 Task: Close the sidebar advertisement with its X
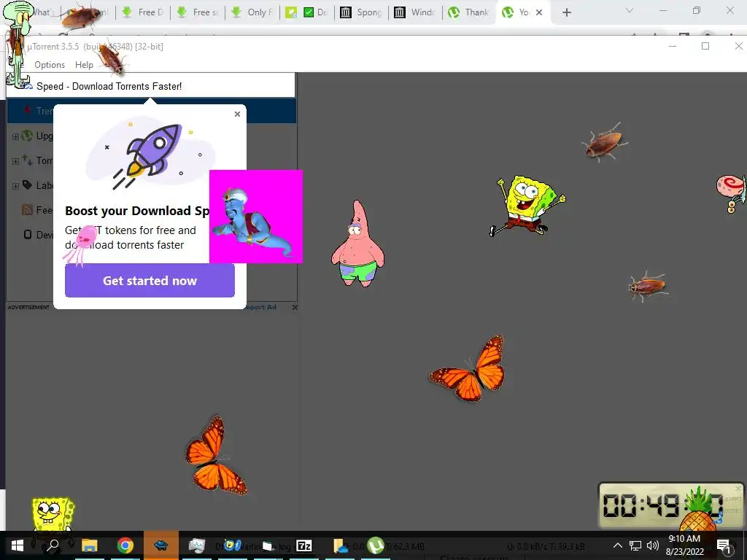coord(295,308)
